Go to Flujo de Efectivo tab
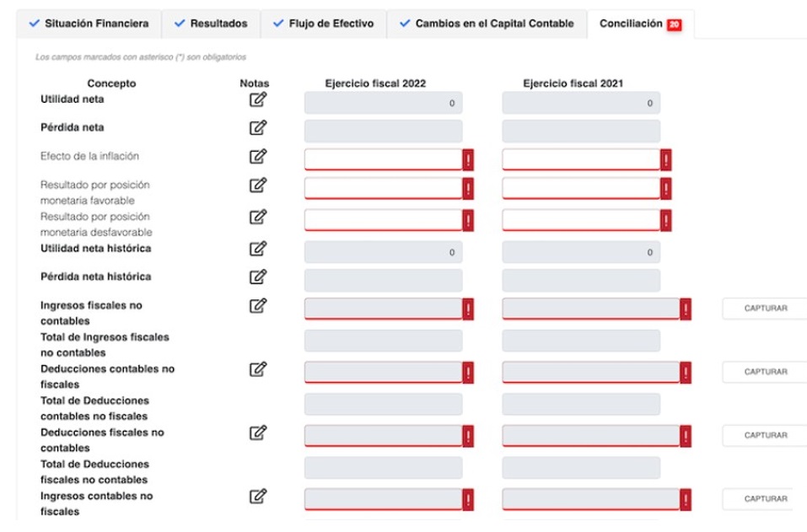The image size is (807, 532). coord(323,24)
